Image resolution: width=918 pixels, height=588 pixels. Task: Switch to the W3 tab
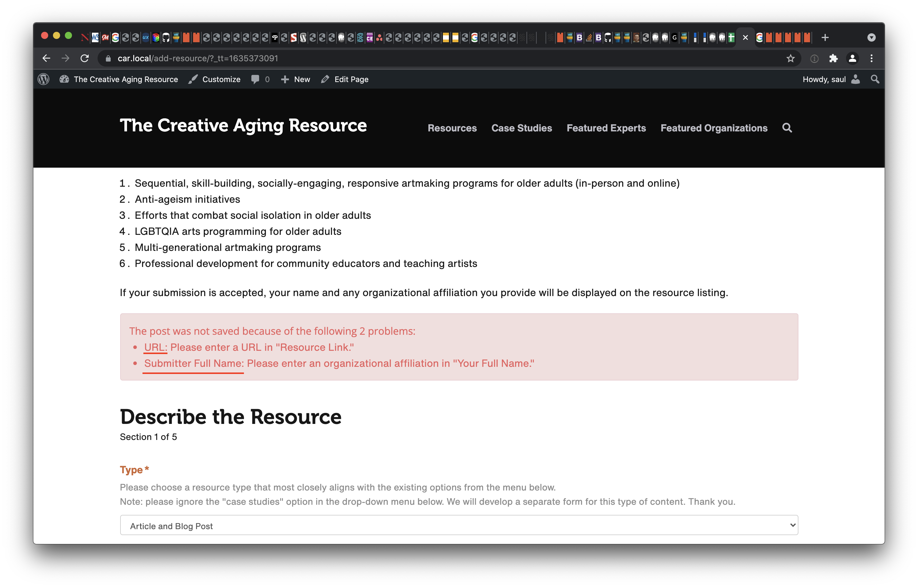[95, 37]
